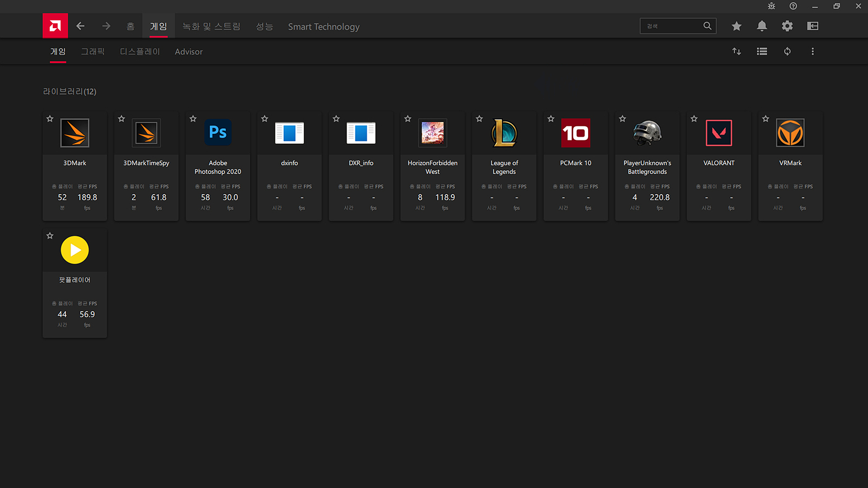Open the three-dot more options menu

point(813,52)
